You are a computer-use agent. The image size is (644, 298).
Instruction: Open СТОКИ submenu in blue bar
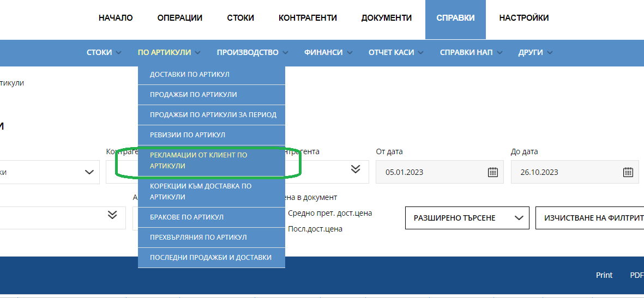pyautogui.click(x=99, y=52)
